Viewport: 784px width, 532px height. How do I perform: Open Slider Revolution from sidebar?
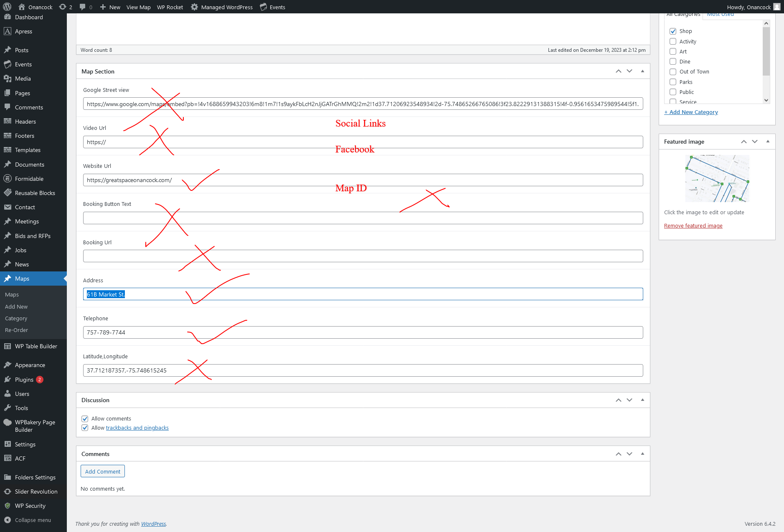coord(36,491)
